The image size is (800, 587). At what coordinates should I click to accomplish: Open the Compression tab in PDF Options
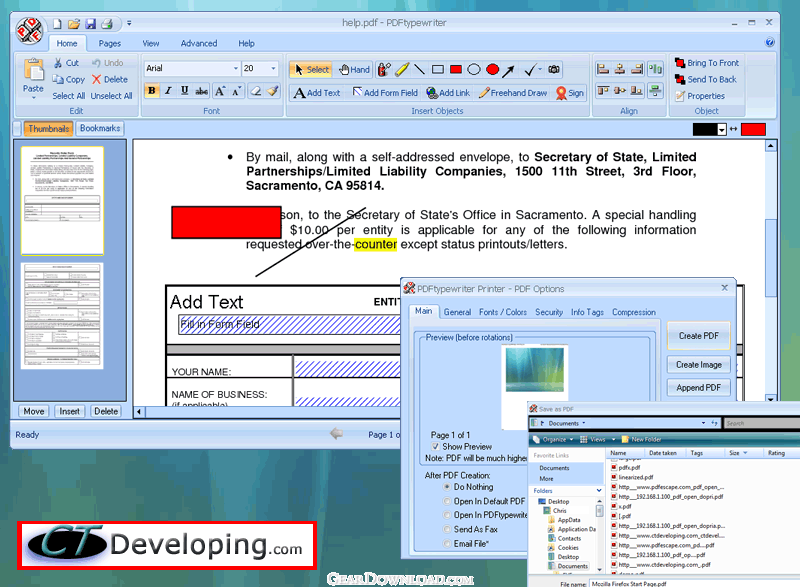pyautogui.click(x=634, y=312)
